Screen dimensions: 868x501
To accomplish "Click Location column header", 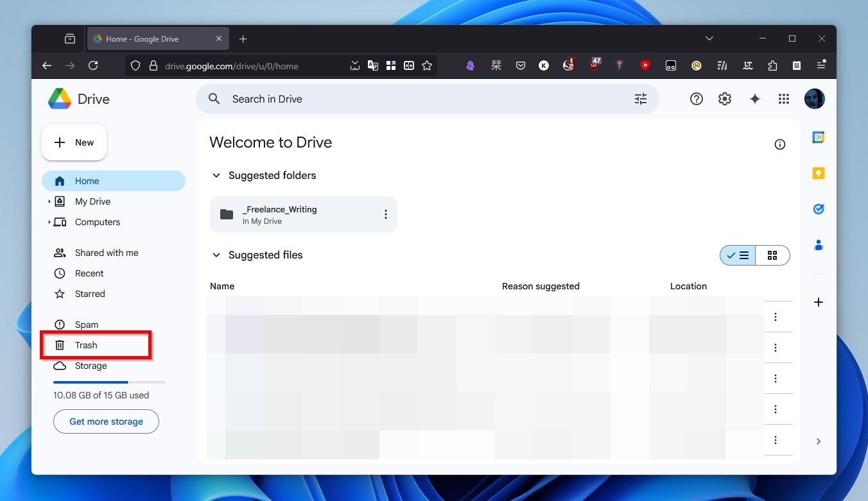I will 688,286.
